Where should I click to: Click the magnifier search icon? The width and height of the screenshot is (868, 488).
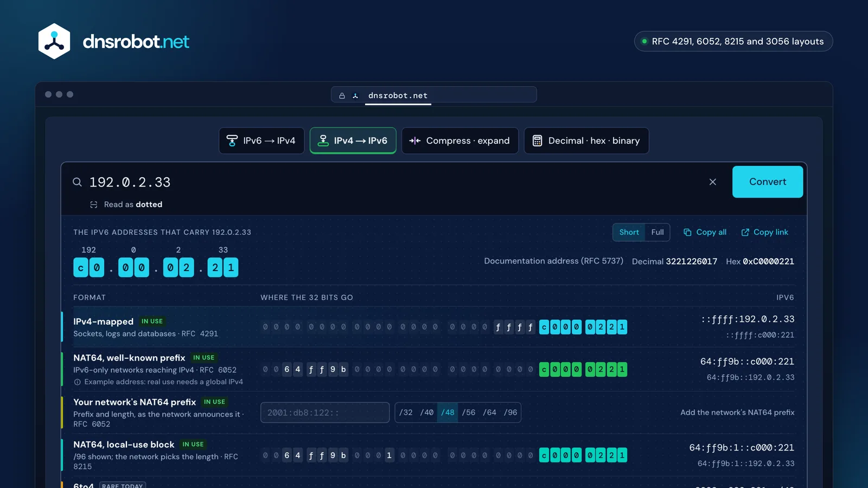point(78,182)
